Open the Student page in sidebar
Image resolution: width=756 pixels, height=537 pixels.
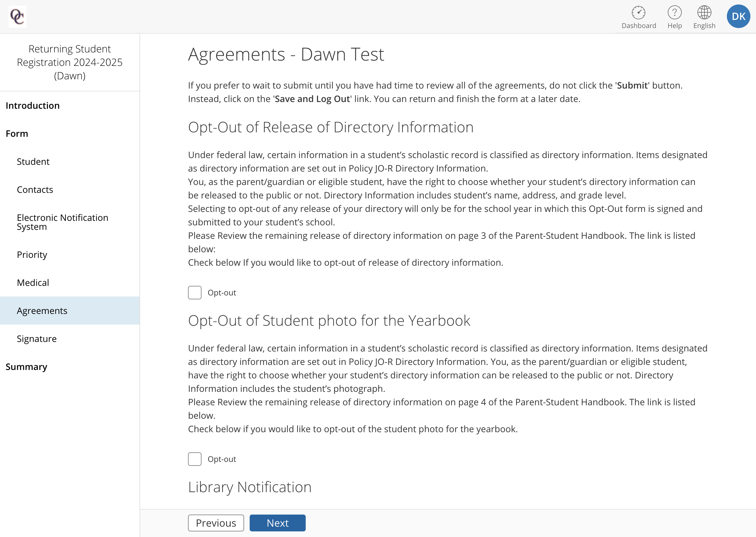coord(33,162)
